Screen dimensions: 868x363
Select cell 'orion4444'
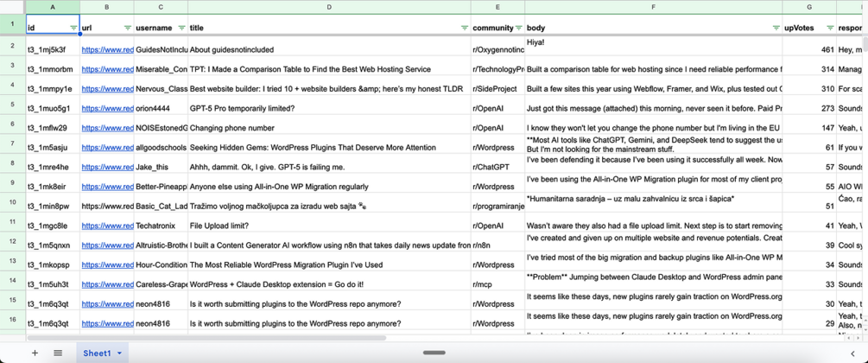(162, 105)
